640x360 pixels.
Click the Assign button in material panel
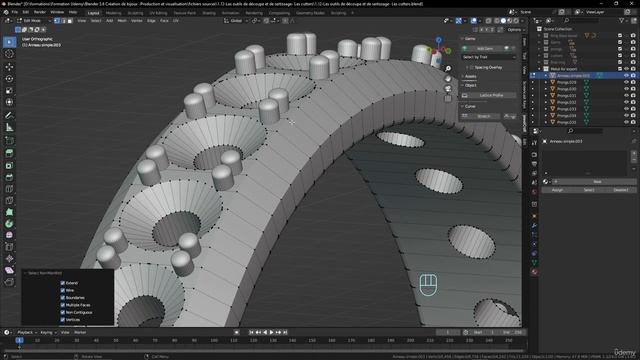pos(557,190)
